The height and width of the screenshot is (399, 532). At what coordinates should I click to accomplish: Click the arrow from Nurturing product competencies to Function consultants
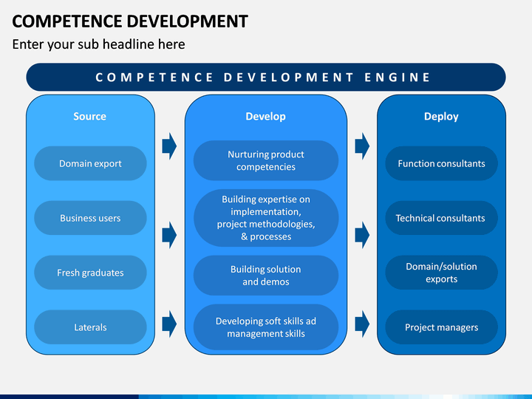pos(362,146)
